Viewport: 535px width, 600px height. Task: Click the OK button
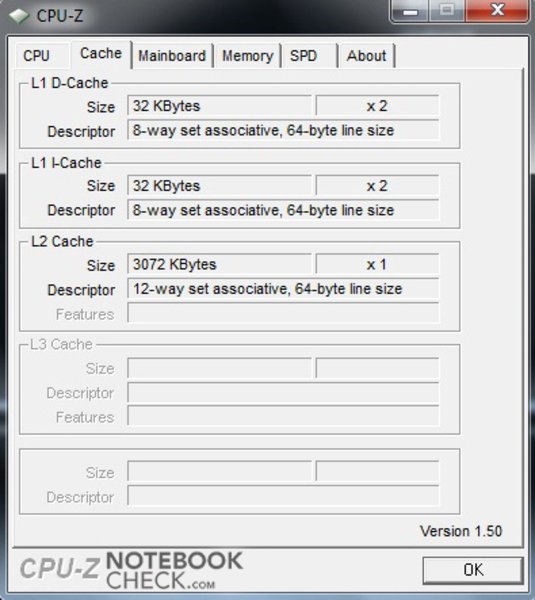tap(473, 570)
